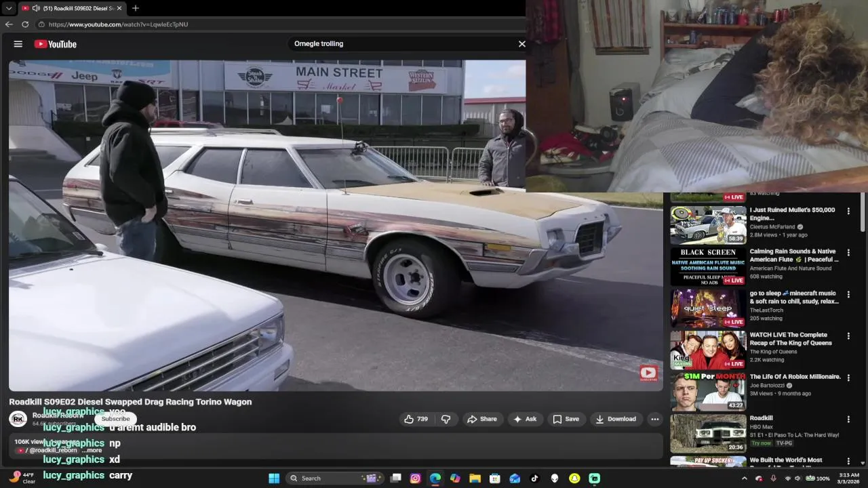Open 'Complete Recap of The King of Queens'

point(791,339)
